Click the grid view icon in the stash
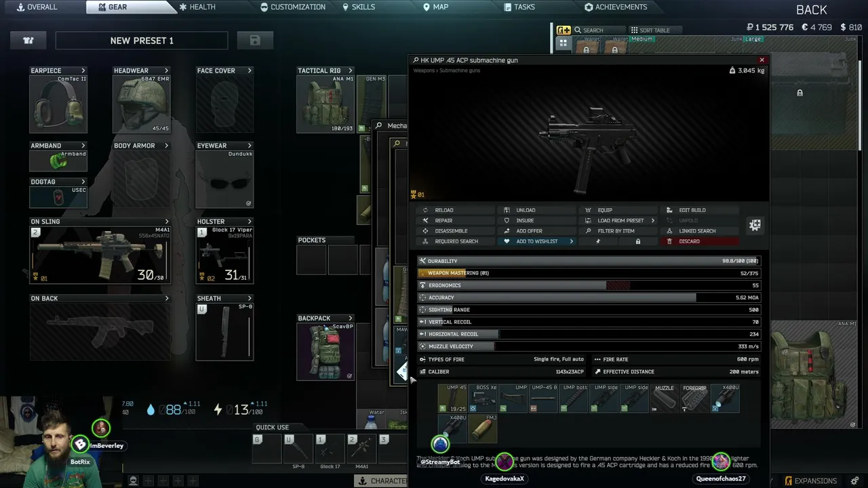The height and width of the screenshot is (488, 868). [x=564, y=43]
